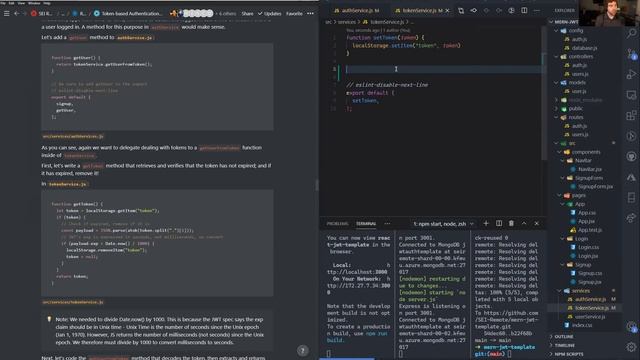Open the Source Control view in activity bar
This screenshot has height=360, width=640.
[631, 54]
